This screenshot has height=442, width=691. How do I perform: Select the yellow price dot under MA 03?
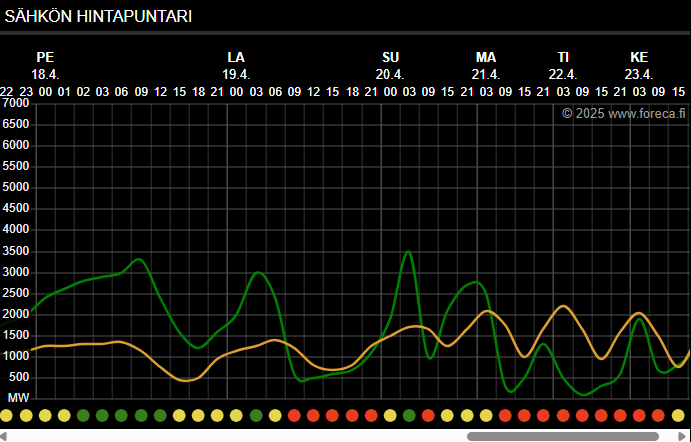[486, 414]
